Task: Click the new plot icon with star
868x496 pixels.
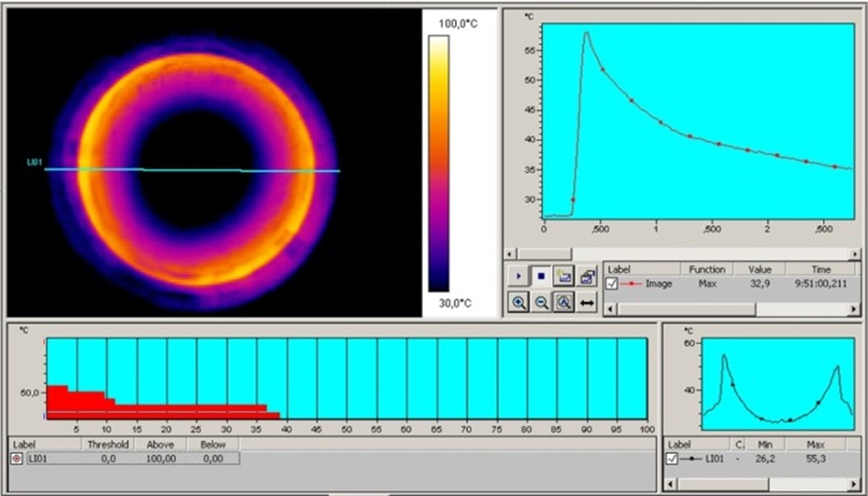Action: [x=564, y=276]
